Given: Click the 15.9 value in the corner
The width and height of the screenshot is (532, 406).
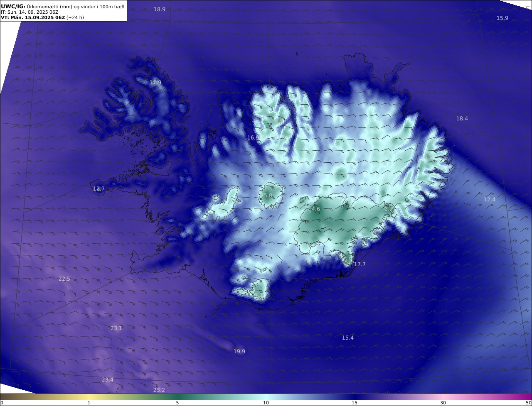Looking at the screenshot, I should 502,18.
